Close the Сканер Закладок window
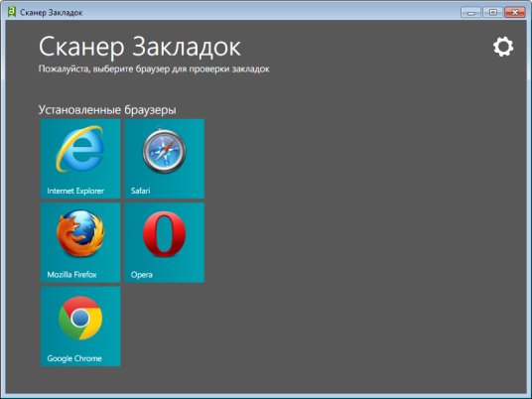This screenshot has height=399, width=532. coord(515,12)
